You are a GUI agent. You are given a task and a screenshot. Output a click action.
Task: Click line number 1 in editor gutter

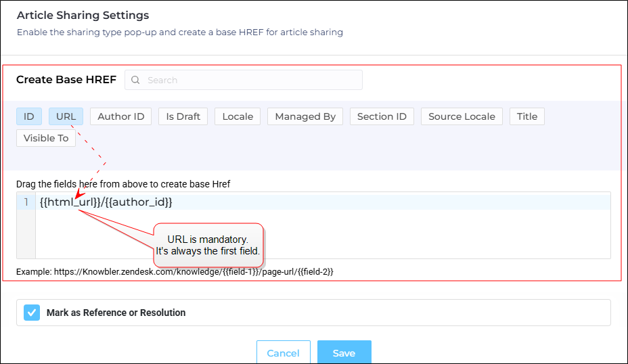[26, 202]
